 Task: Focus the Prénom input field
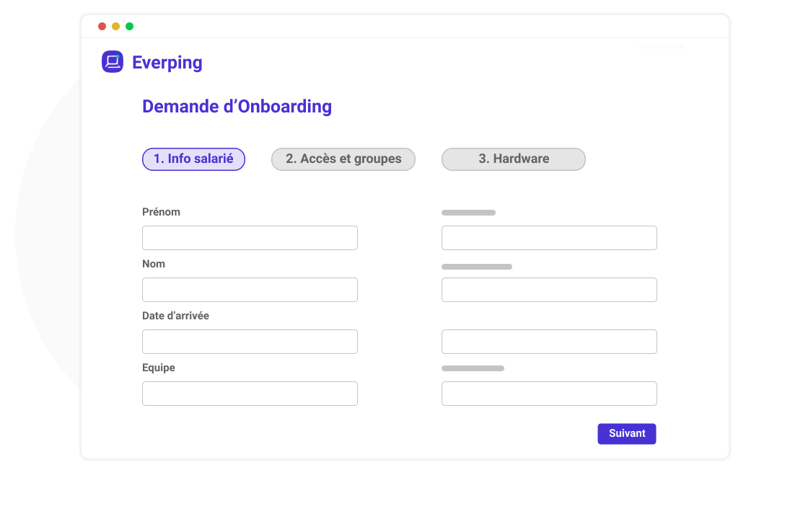click(250, 238)
